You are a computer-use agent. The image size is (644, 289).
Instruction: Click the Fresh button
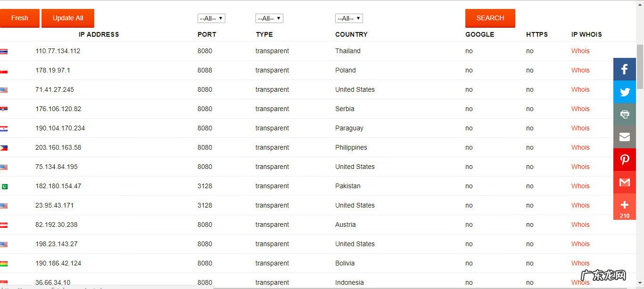click(20, 18)
